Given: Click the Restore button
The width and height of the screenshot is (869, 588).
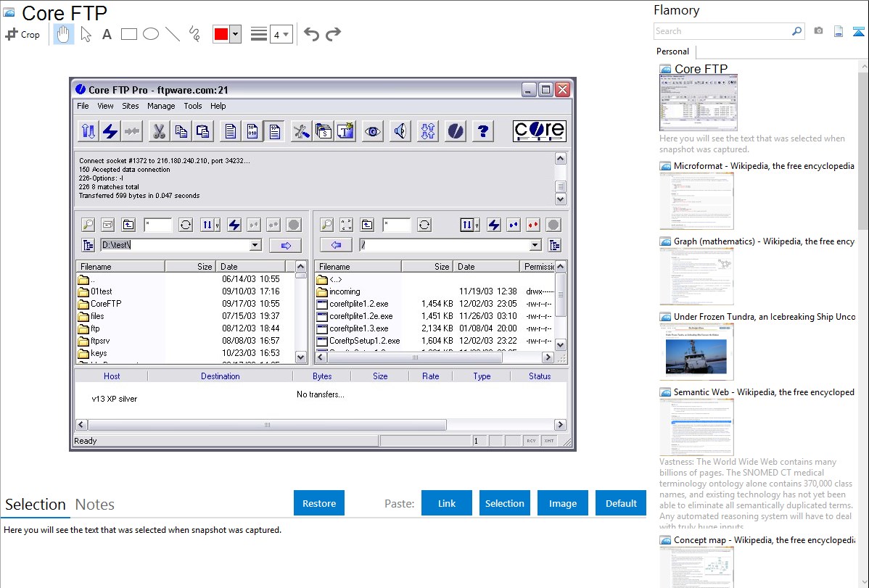Looking at the screenshot, I should tap(319, 503).
